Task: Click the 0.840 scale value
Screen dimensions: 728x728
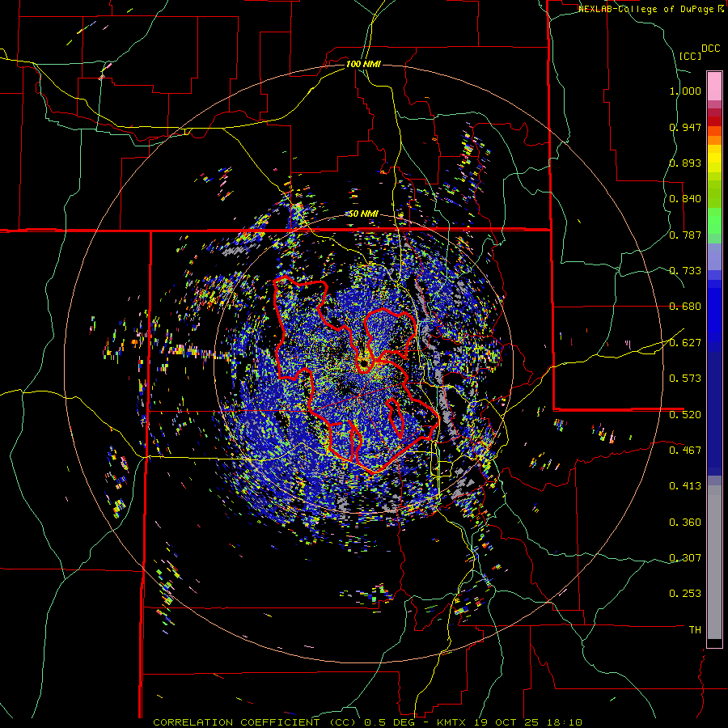Action: pyautogui.click(x=685, y=199)
